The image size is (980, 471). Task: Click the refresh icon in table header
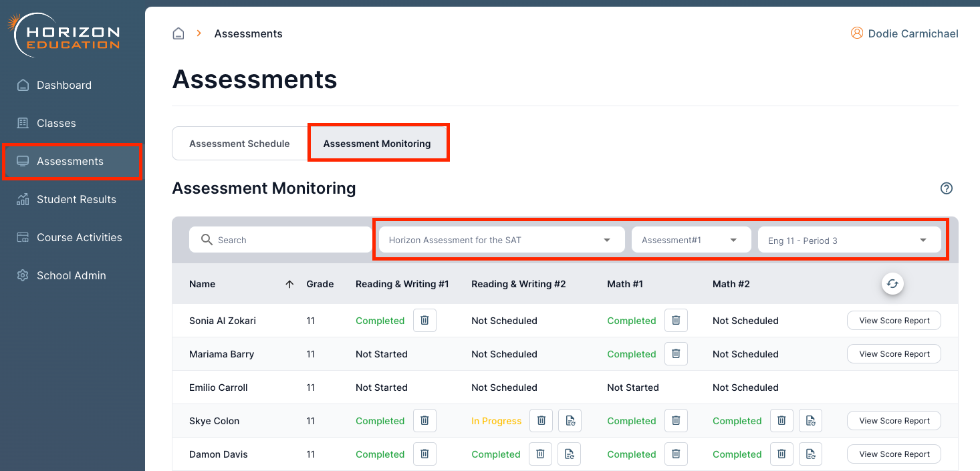click(x=892, y=284)
